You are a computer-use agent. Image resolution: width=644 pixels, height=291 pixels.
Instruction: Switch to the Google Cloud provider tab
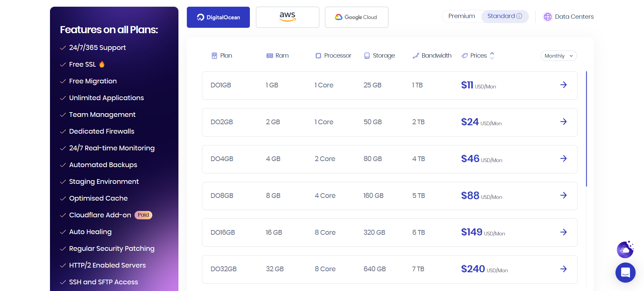pos(357,17)
